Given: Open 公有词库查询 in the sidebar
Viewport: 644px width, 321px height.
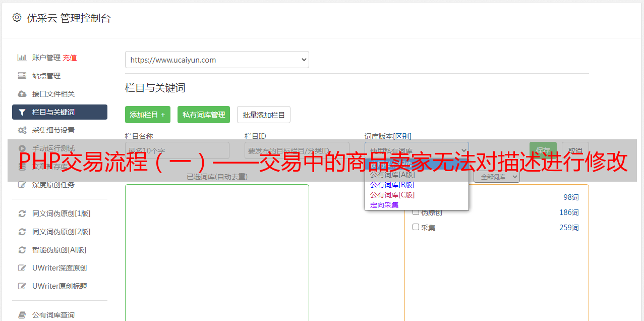Looking at the screenshot, I should click(53, 315).
